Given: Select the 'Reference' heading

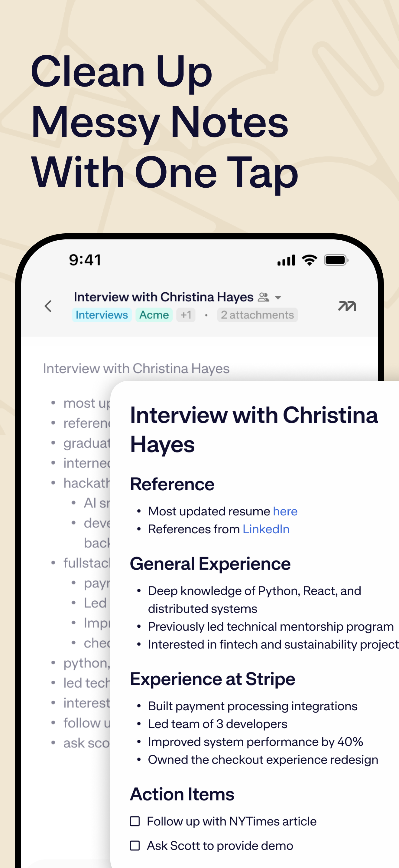Looking at the screenshot, I should click(x=172, y=484).
